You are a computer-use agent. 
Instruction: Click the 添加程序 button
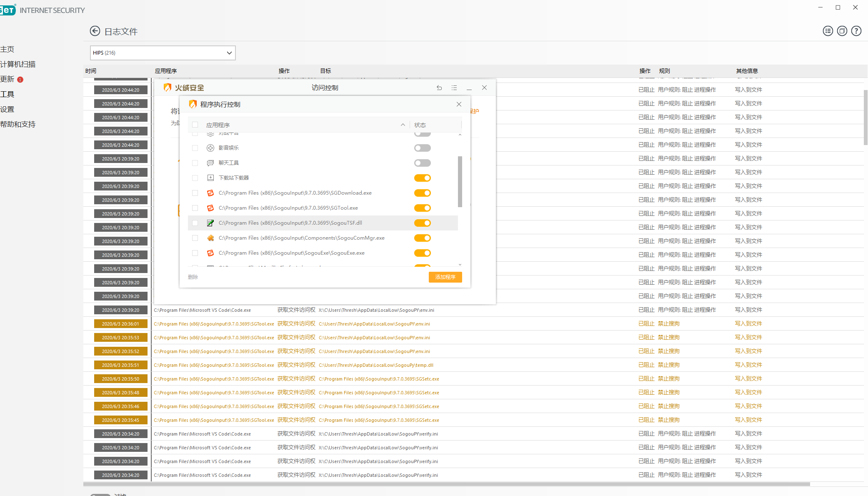pos(445,277)
